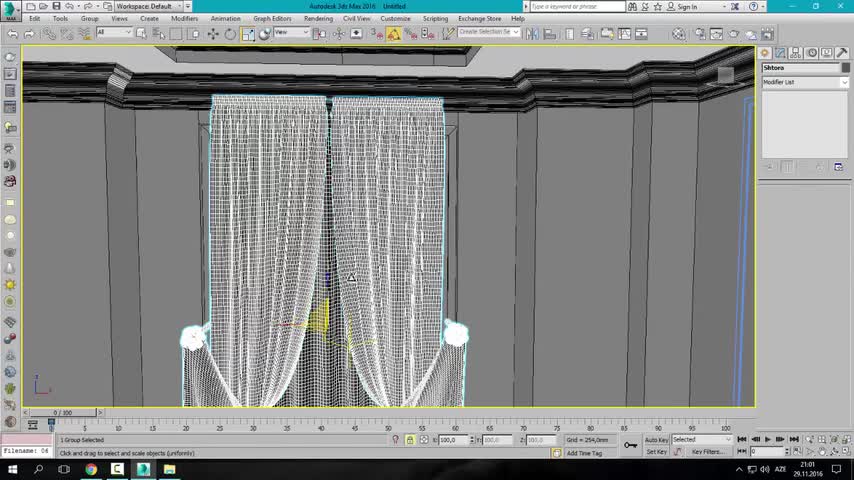Click Go to Start playback button

742,439
